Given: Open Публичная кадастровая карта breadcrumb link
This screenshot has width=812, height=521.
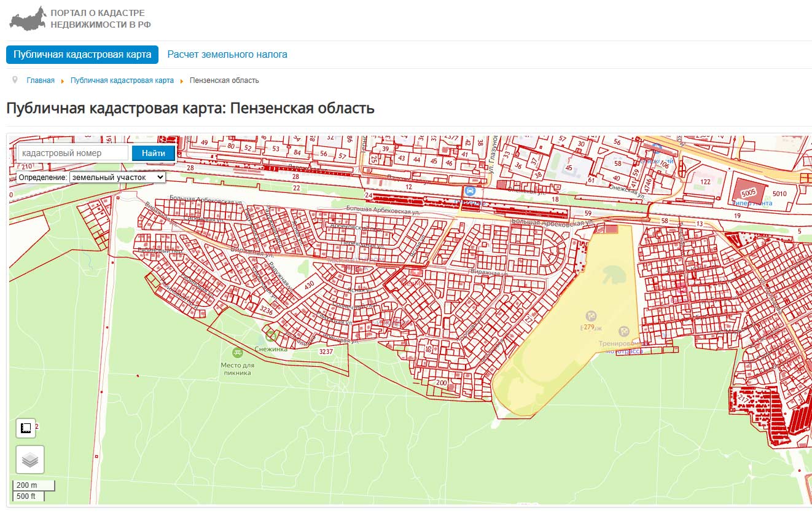Looking at the screenshot, I should 122,80.
